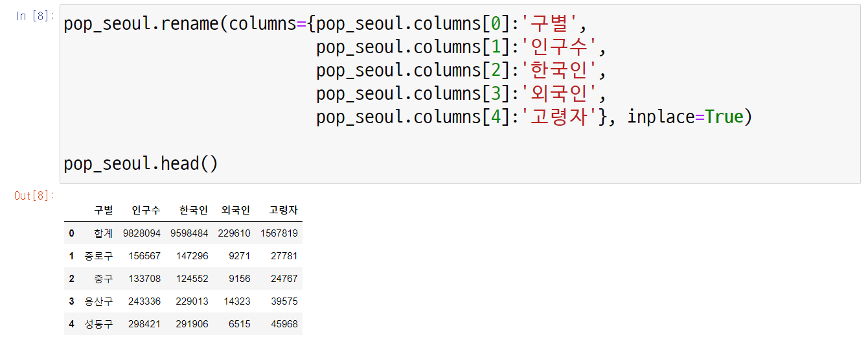Click the value 243336
Screen dimensions: 868x339
144,301
